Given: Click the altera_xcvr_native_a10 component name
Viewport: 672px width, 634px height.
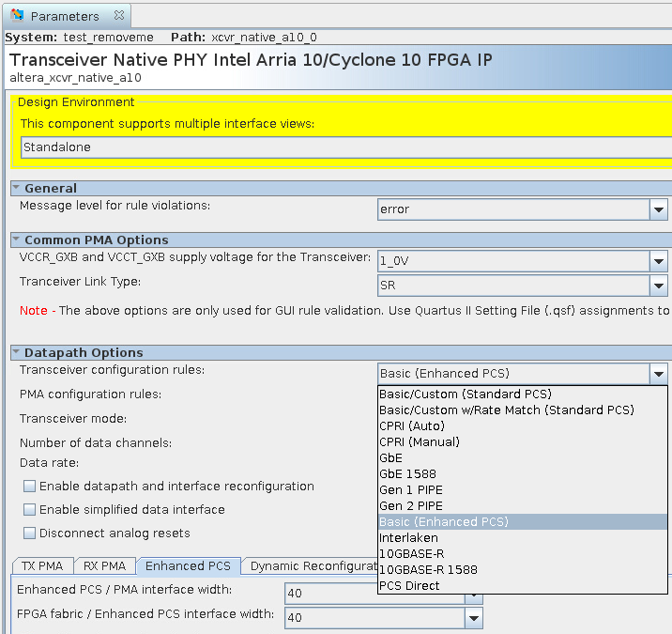Looking at the screenshot, I should [75, 78].
